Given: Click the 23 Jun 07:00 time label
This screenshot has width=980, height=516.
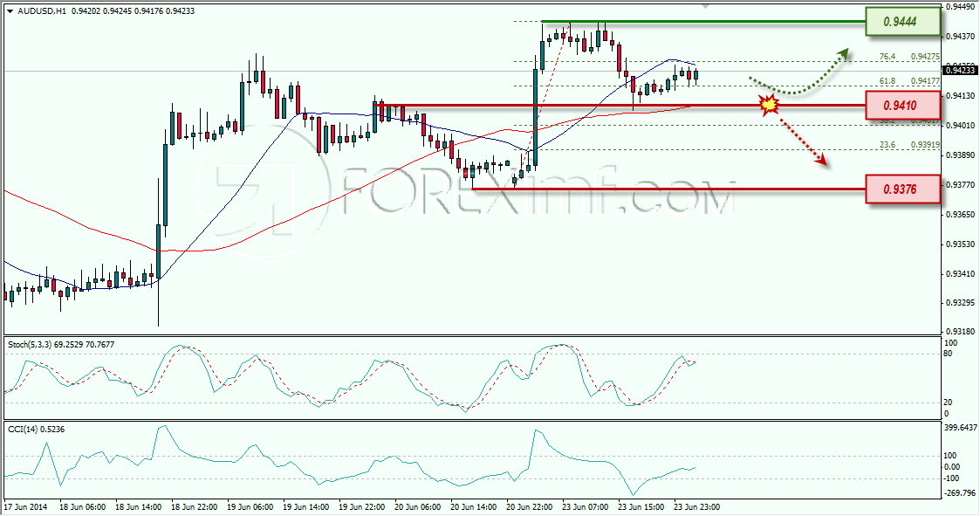Looking at the screenshot, I should coord(585,506).
